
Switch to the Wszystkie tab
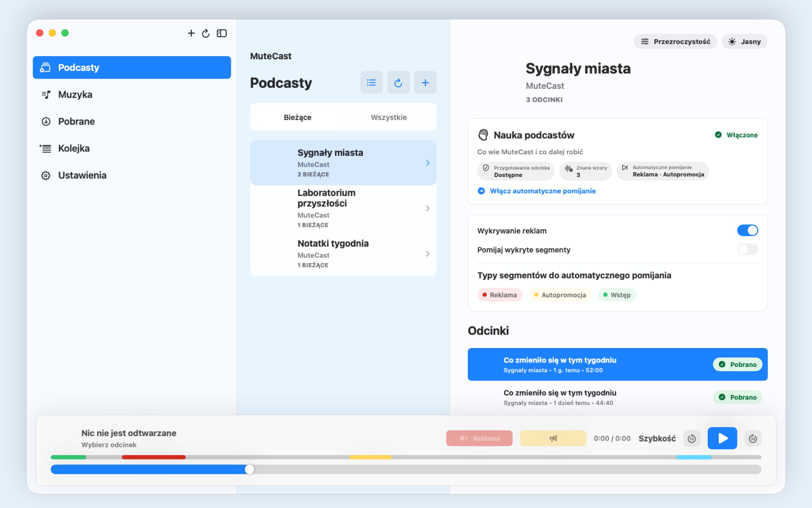click(389, 117)
